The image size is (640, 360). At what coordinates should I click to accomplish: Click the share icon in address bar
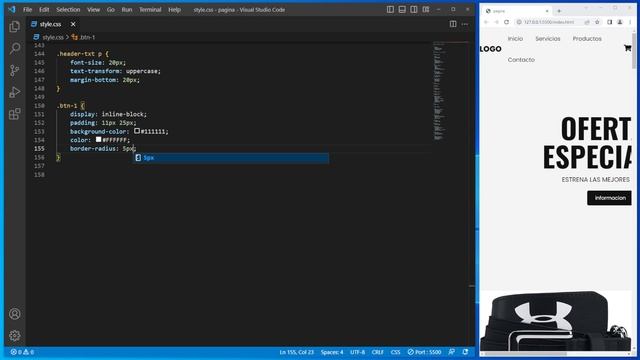tap(587, 22)
